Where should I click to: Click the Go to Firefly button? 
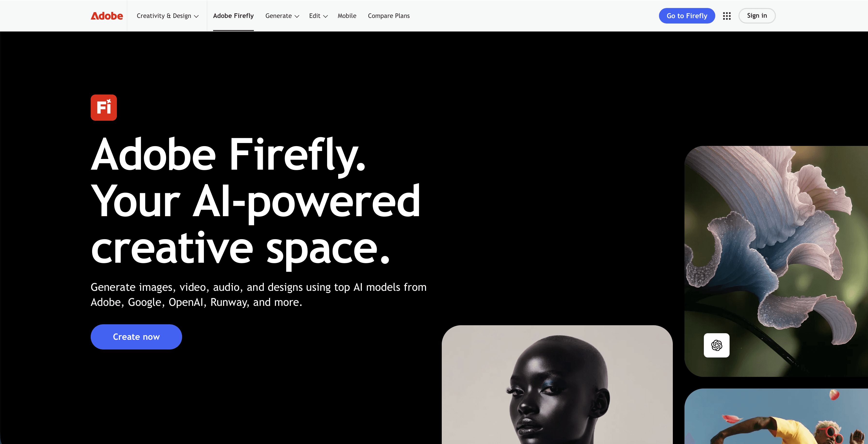687,16
